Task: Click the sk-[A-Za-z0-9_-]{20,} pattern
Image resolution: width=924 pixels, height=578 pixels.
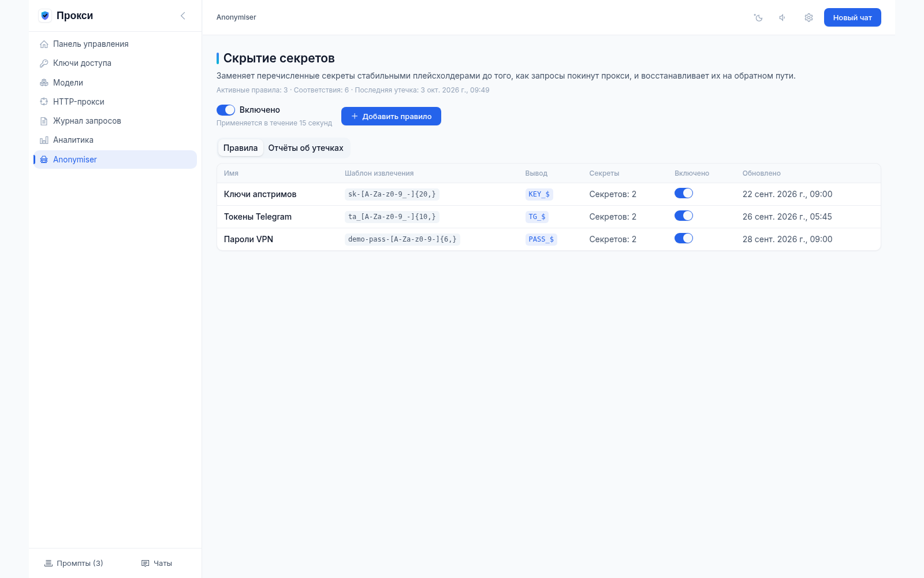Action: coord(392,194)
